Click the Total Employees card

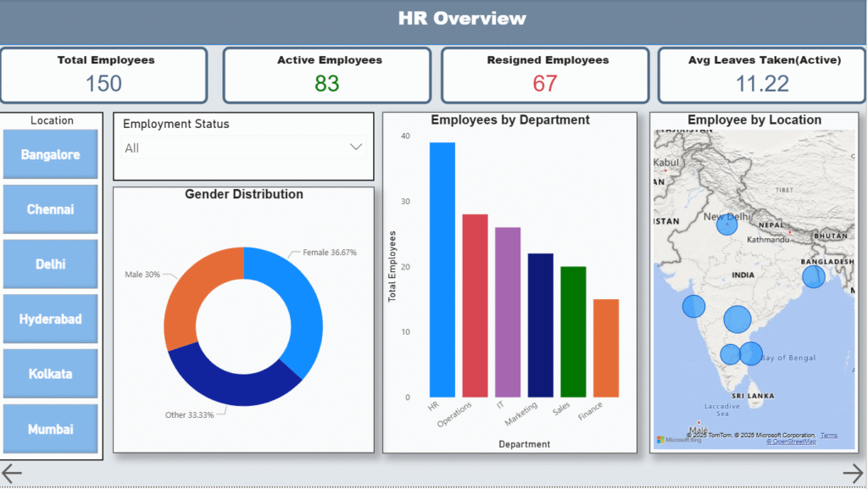click(105, 75)
